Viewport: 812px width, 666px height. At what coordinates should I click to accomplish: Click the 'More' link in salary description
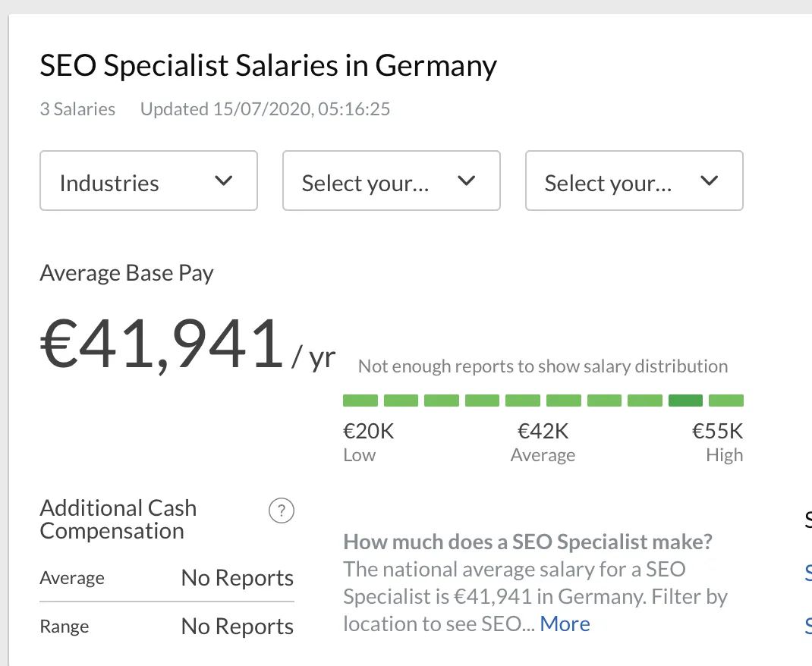point(565,624)
